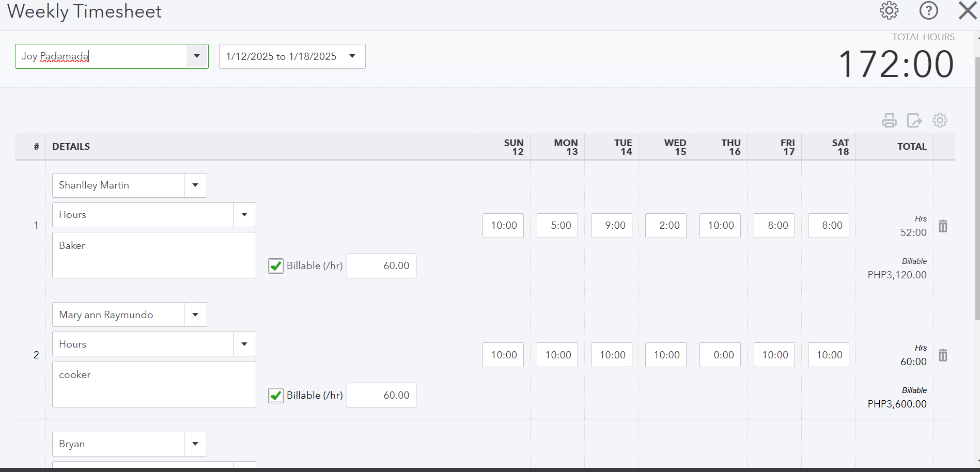Delete the Shanlley Martin row with trash icon
Screen dimensions: 980x472
point(943,226)
